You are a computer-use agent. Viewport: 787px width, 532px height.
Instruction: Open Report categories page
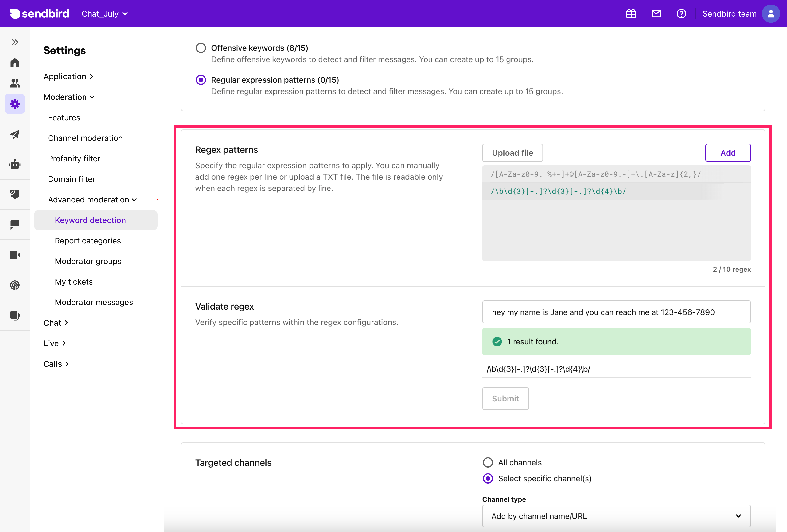tap(88, 241)
